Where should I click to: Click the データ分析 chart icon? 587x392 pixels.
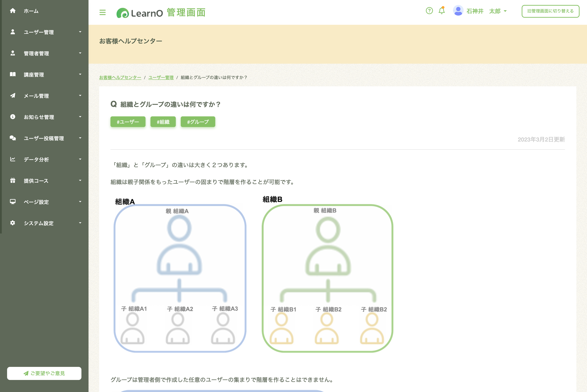point(13,159)
